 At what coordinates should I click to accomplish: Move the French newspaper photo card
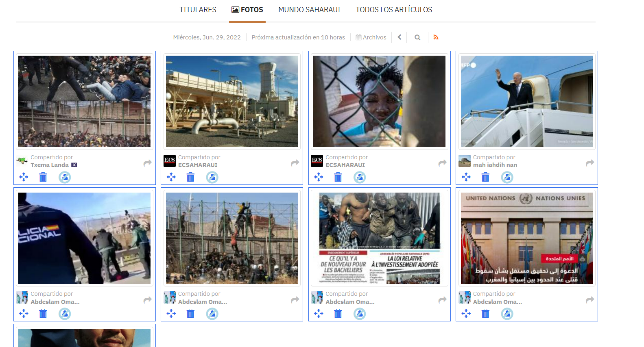[319, 313]
